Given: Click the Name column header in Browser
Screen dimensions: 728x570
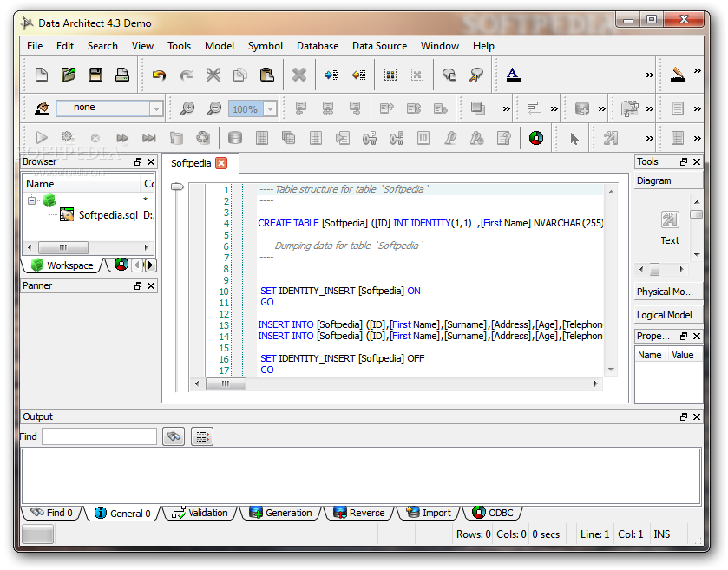Looking at the screenshot, I should 82,184.
